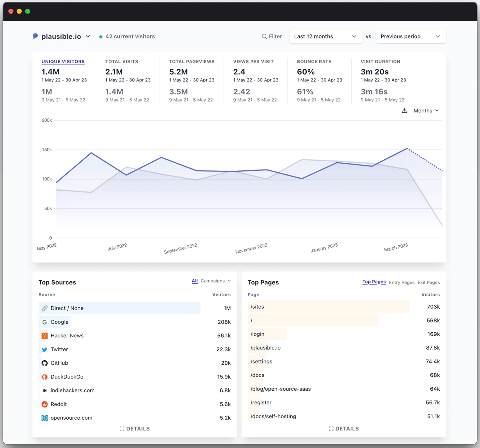Viewport: 480px width, 448px height.
Task: Expand the Months interval selector
Action: click(426, 111)
